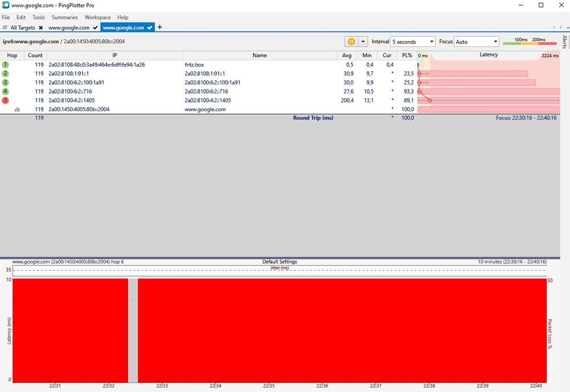Open the Interval 5 seconds combo box

pyautogui.click(x=413, y=42)
